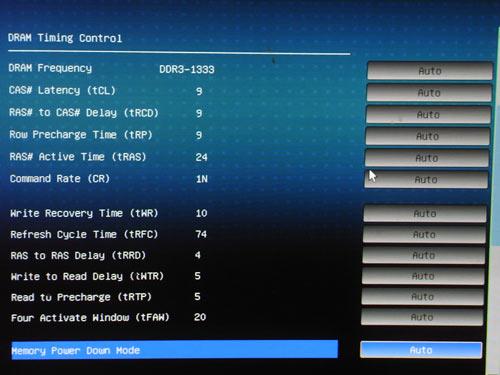Select the RAS# Active Time (tRAS) label
The width and height of the screenshot is (500, 375).
(x=78, y=157)
